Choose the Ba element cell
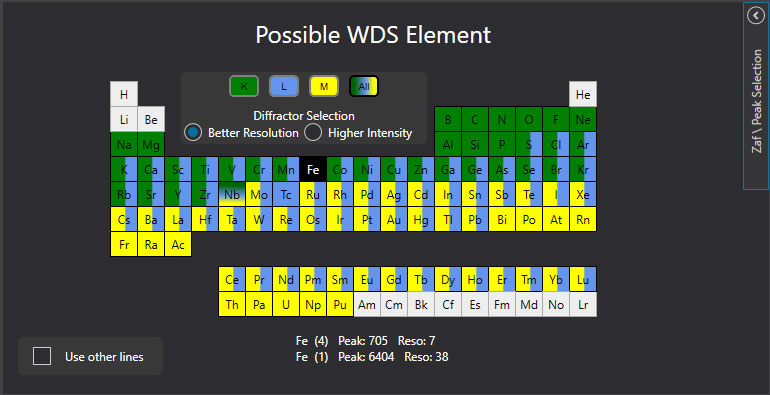Screen dimensions: 770x395 [x=151, y=220]
